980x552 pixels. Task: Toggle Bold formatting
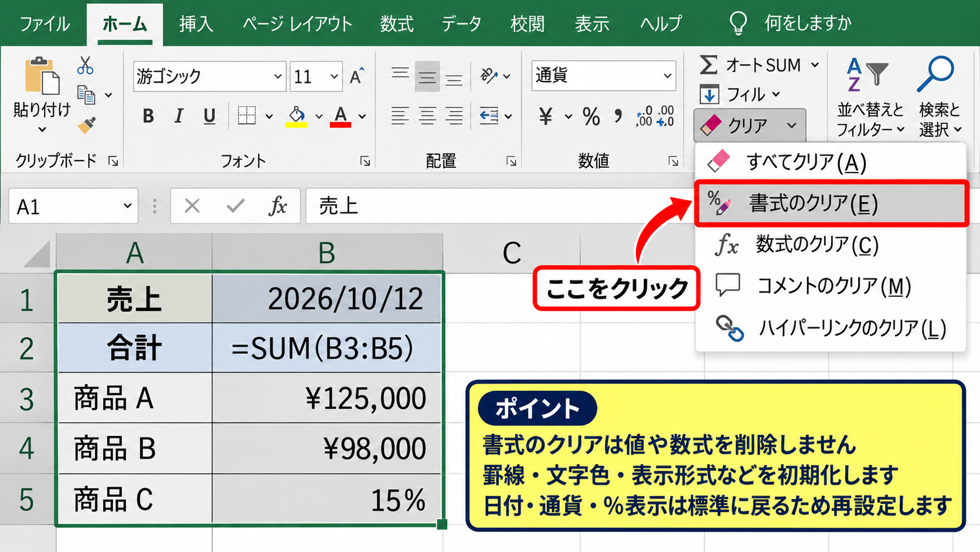click(x=148, y=116)
